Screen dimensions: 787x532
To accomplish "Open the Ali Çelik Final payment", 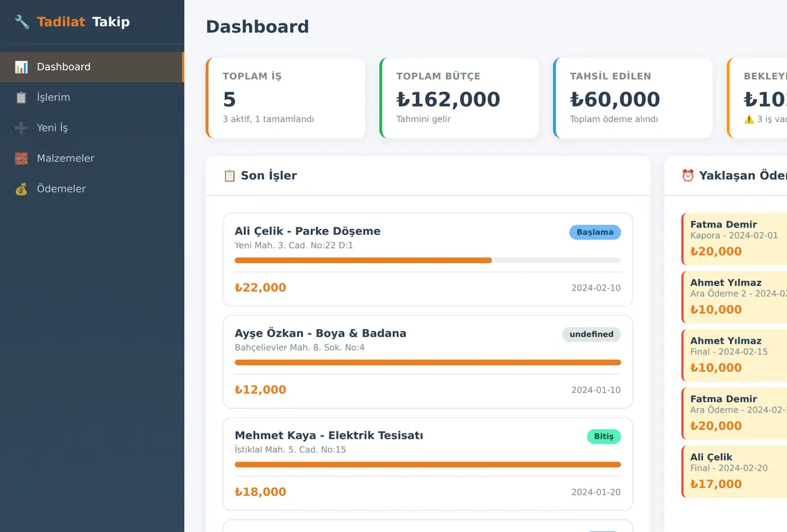I will [x=735, y=472].
